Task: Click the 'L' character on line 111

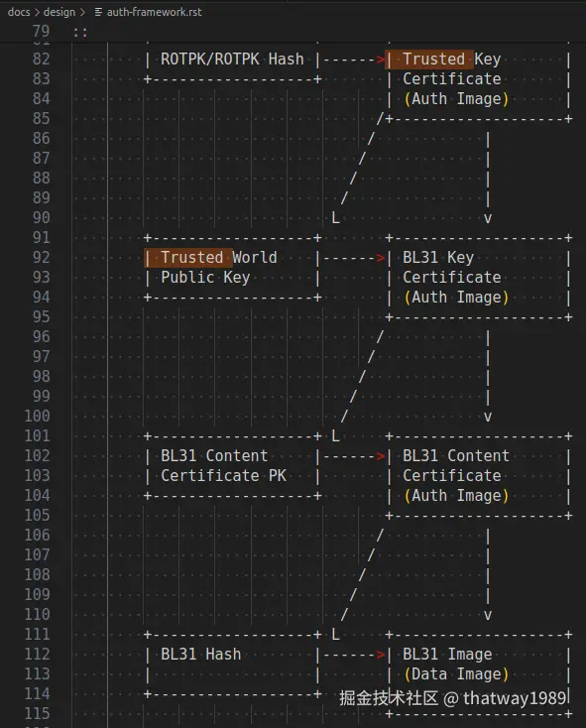Action: (335, 634)
